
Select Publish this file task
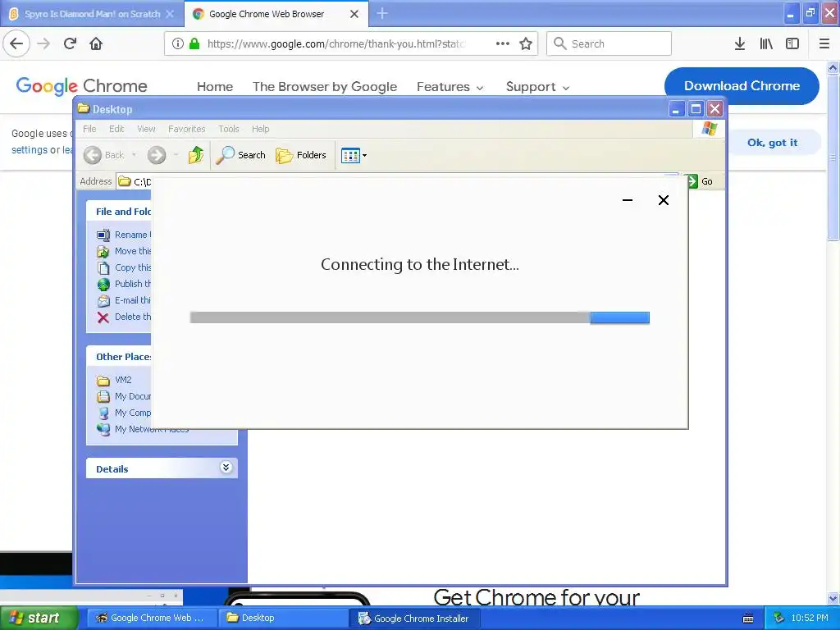click(125, 284)
